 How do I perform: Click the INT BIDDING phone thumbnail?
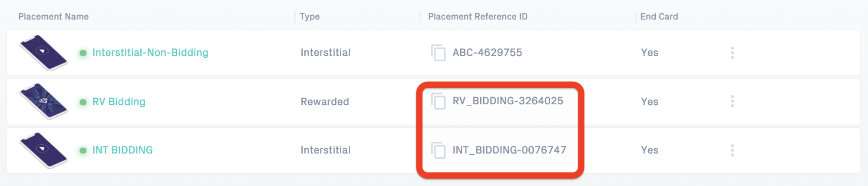(43, 150)
